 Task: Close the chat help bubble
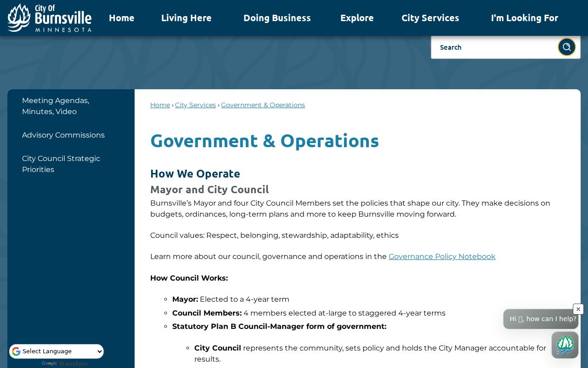pos(578,309)
